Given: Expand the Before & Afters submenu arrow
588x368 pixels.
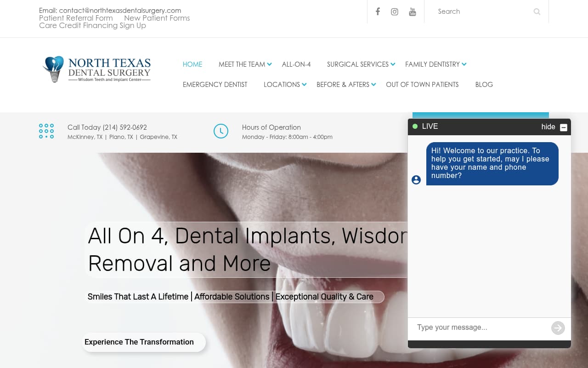Looking at the screenshot, I should tap(373, 85).
